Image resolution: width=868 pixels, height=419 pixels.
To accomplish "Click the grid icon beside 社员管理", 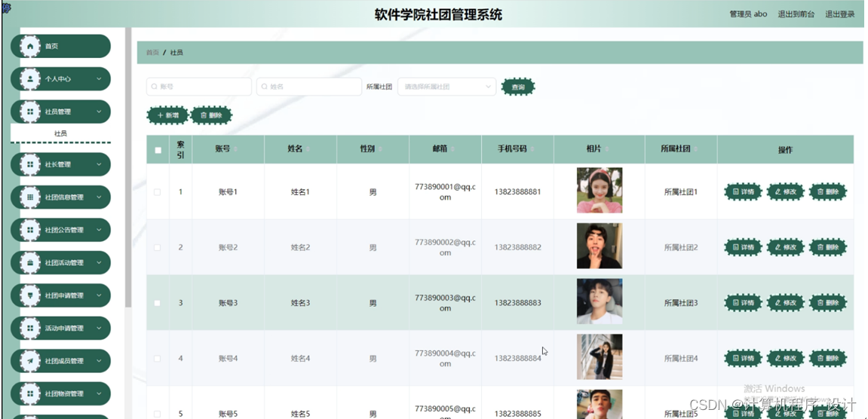I will (x=30, y=112).
